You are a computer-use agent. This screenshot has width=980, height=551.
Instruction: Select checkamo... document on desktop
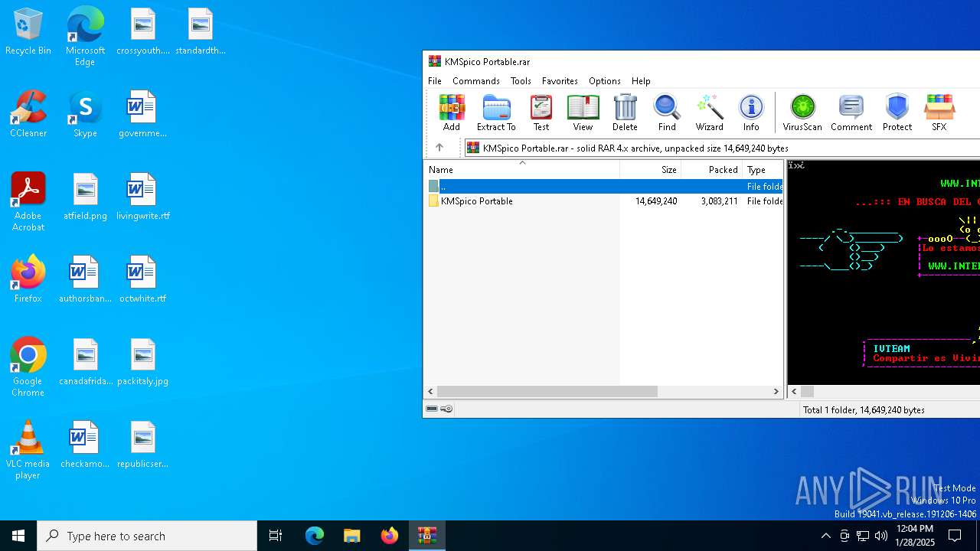85,445
